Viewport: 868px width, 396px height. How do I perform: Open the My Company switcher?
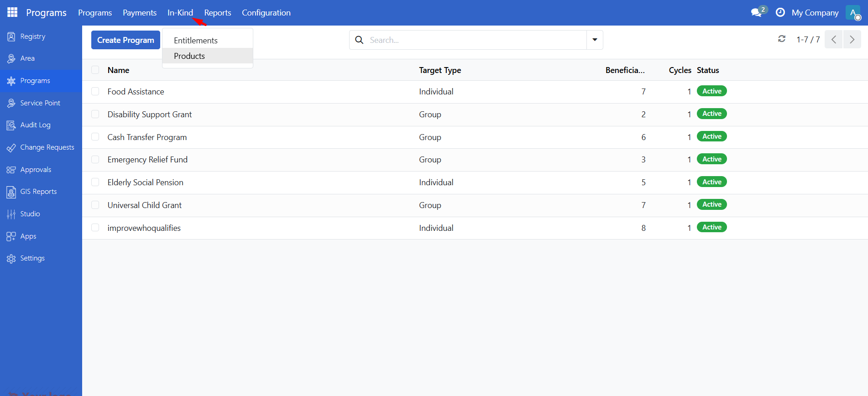815,13
